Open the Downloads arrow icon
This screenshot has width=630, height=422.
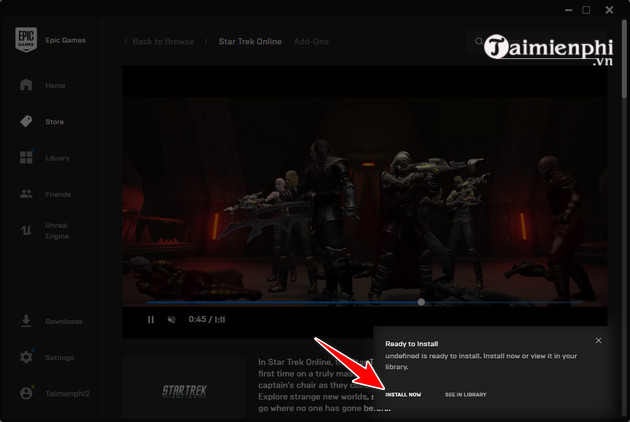[27, 321]
